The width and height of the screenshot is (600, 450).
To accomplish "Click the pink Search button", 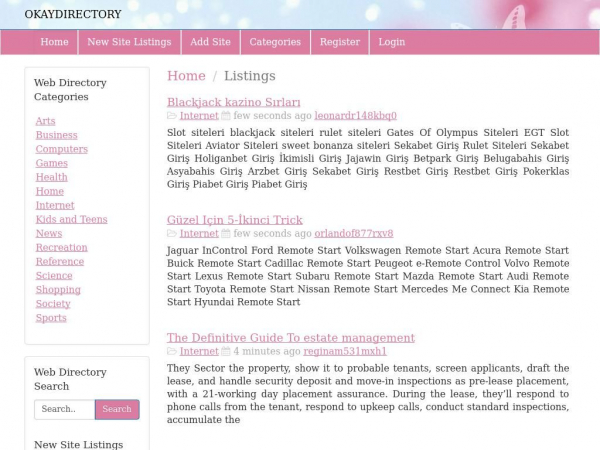I will point(117,409).
